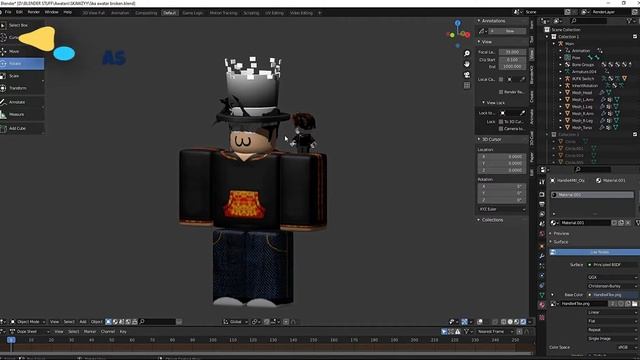The height and width of the screenshot is (360, 640).
Task: Click the 3D Cursor Location X field
Action: pos(502,157)
